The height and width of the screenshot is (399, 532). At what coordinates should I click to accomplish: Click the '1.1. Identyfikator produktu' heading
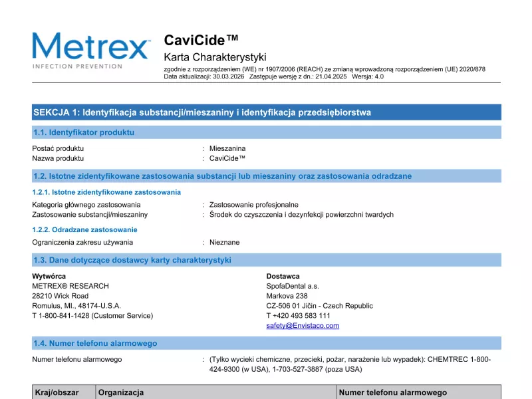[267, 132]
